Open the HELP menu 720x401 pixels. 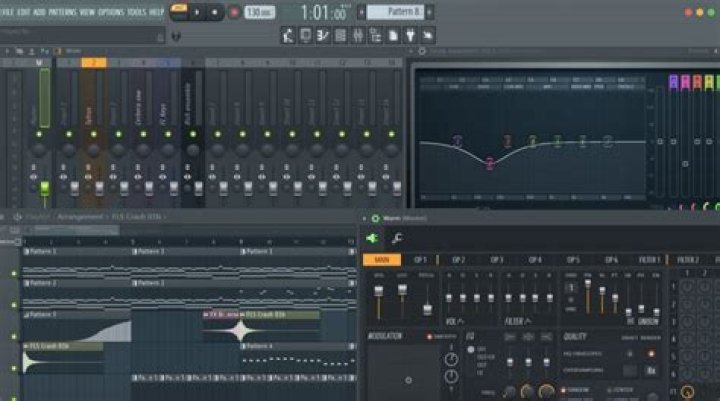coord(156,12)
